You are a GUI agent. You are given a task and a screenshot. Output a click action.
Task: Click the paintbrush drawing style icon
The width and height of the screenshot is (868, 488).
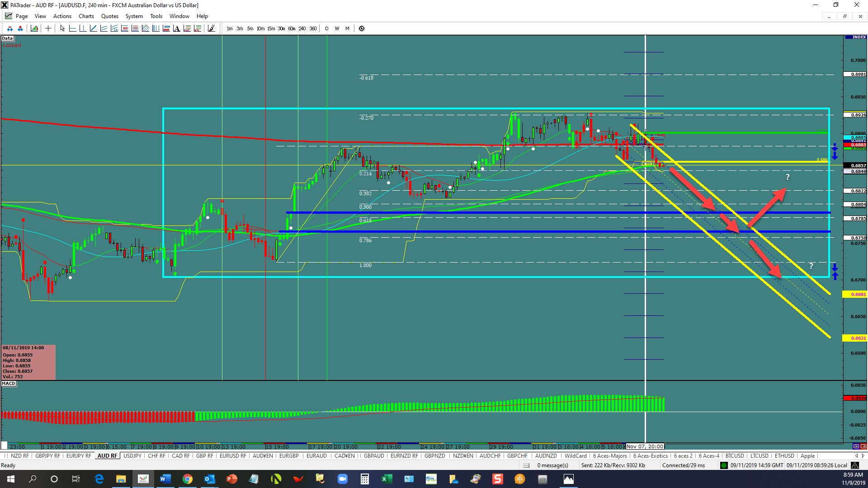[211, 28]
